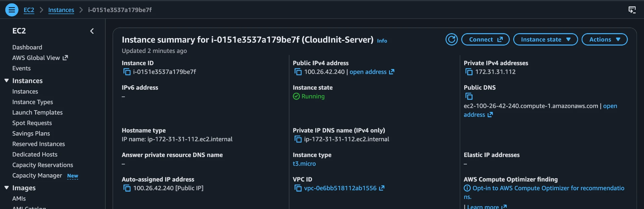Image resolution: width=644 pixels, height=209 pixels.
Task: Open the t3.micro instance type link
Action: 304,164
